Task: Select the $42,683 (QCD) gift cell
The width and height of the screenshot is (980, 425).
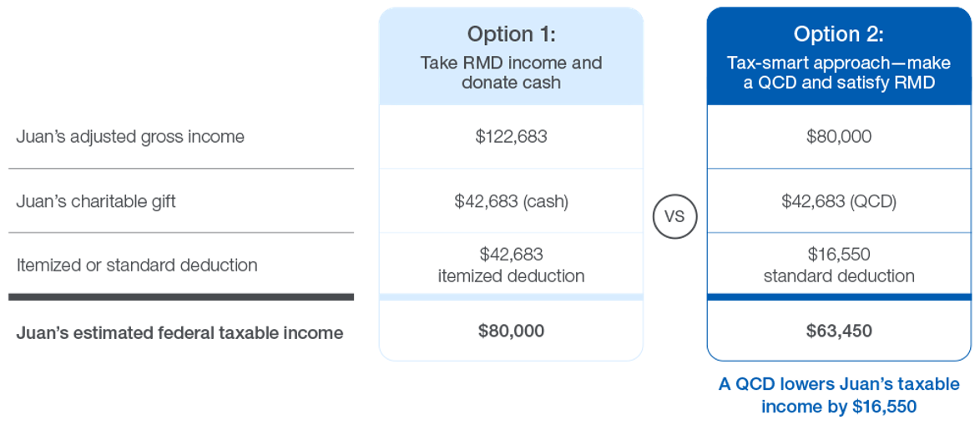Action: pyautogui.click(x=839, y=202)
